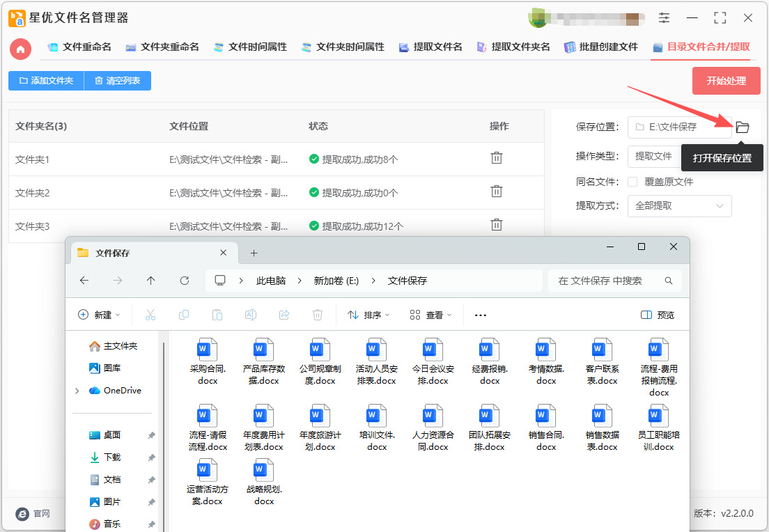
Task: Click trash icon for 文件夹3 row
Action: pos(497,225)
